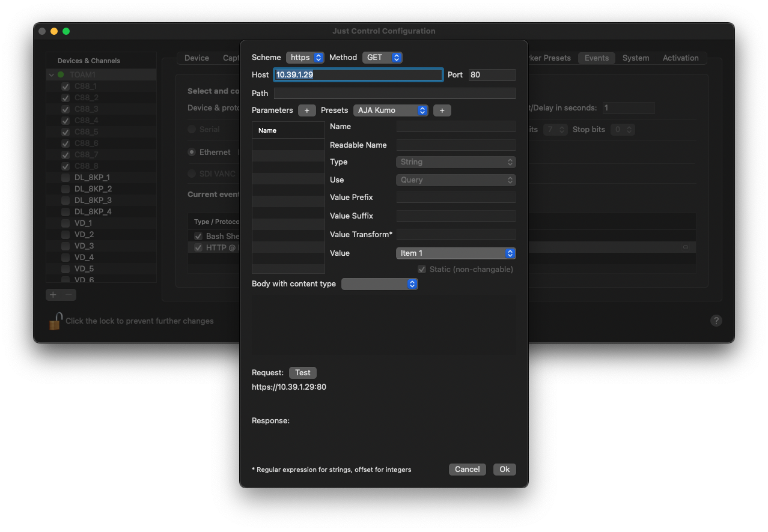Click the parameter Name input field

click(456, 127)
